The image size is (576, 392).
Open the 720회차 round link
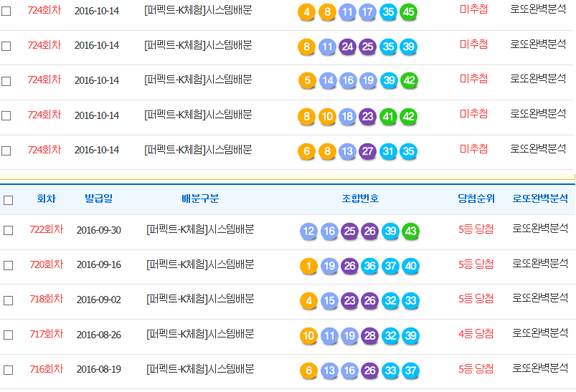[x=46, y=264]
